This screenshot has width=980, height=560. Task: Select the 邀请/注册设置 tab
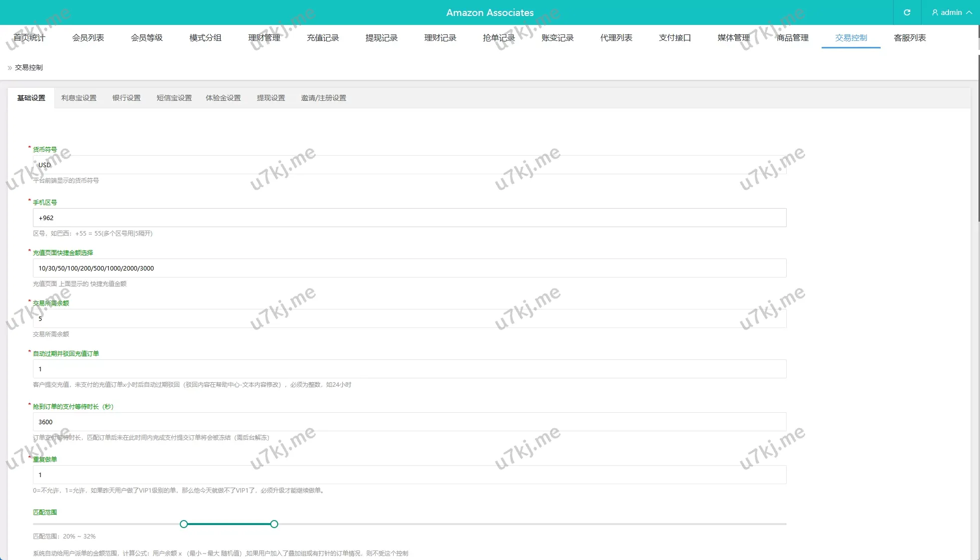(x=323, y=98)
